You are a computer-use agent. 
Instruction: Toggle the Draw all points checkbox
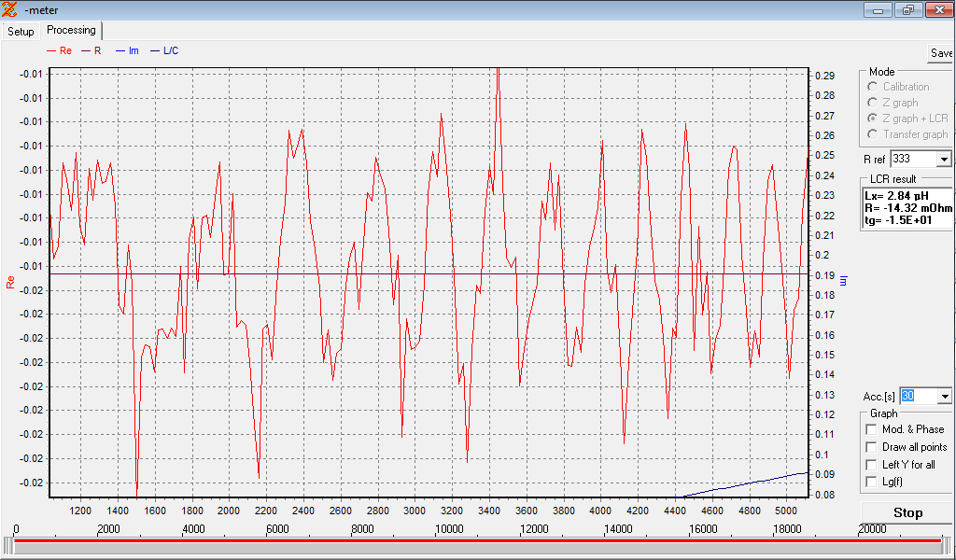point(871,447)
